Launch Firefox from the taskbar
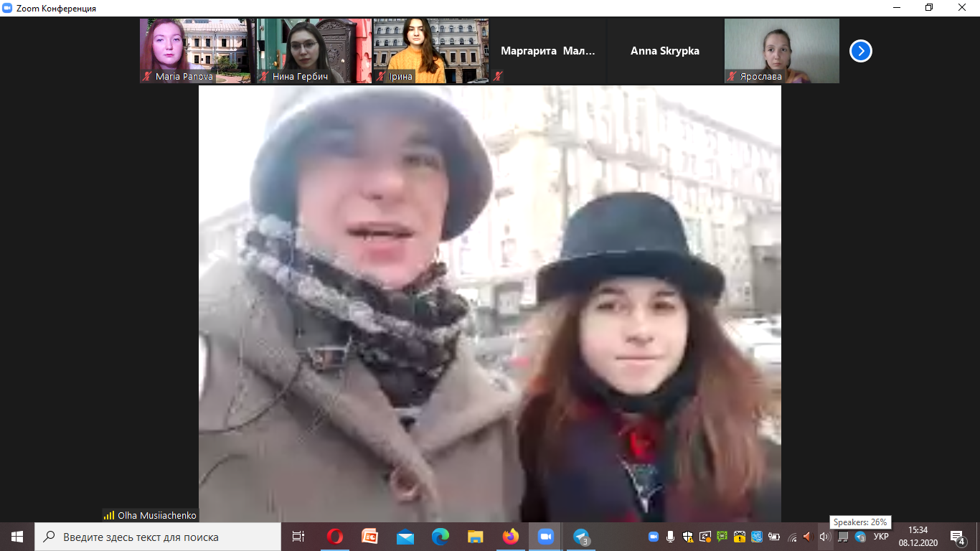 pyautogui.click(x=511, y=537)
